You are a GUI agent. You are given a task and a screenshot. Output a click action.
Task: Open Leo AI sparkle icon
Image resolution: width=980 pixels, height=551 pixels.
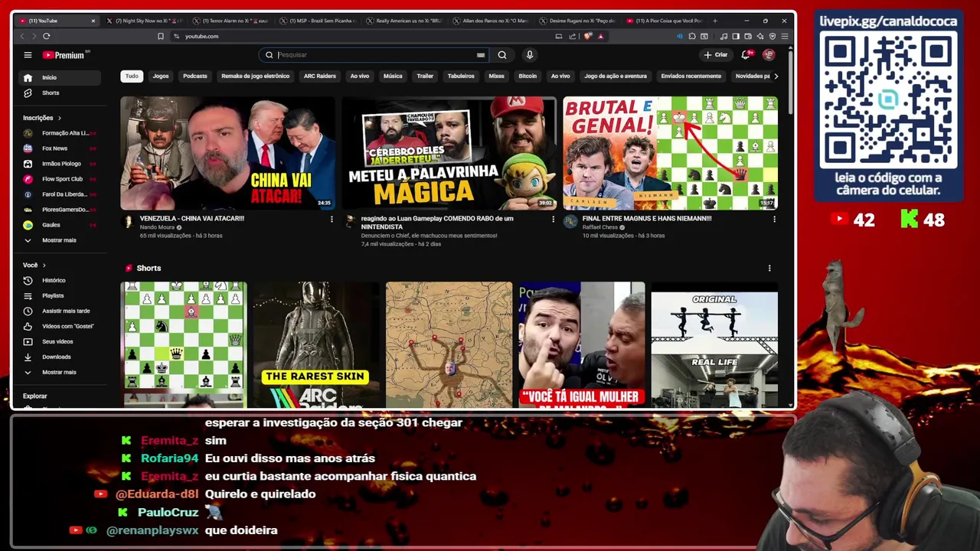click(x=759, y=36)
